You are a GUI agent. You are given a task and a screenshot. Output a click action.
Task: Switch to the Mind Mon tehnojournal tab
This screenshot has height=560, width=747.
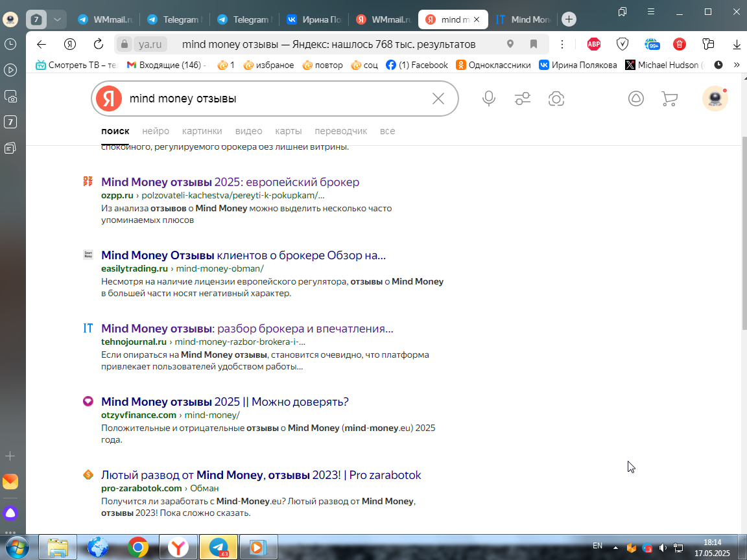click(523, 19)
